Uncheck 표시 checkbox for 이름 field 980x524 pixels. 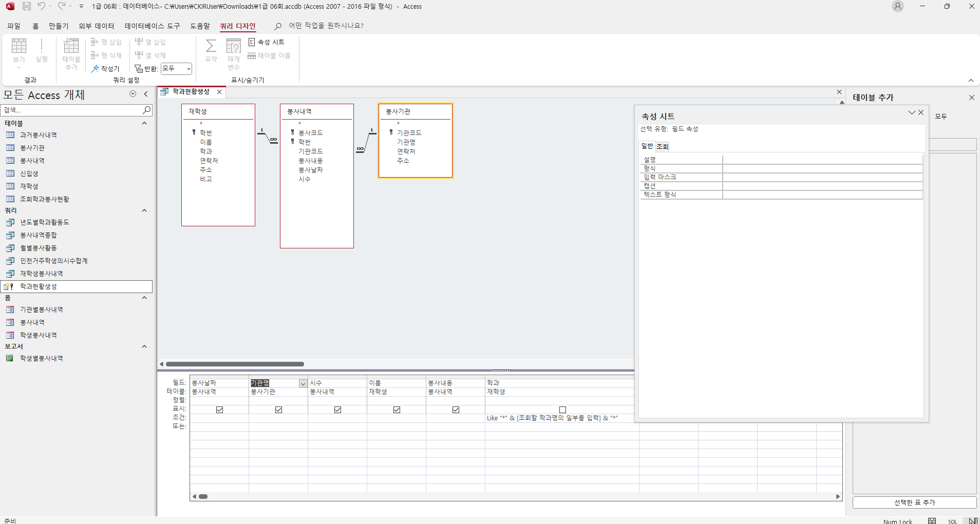[397, 410]
